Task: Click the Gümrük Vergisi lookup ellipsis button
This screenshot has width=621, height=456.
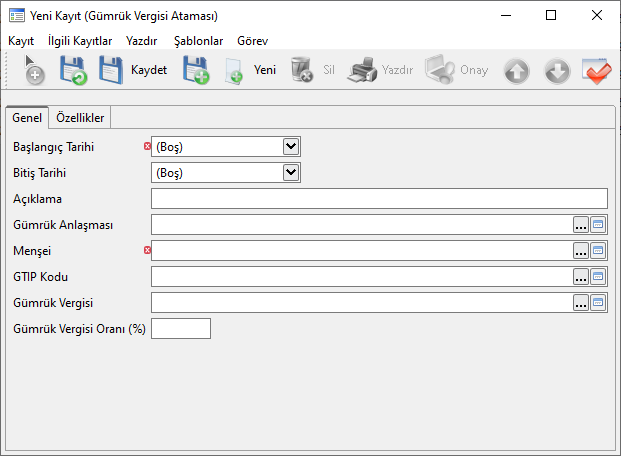Action: (x=581, y=302)
